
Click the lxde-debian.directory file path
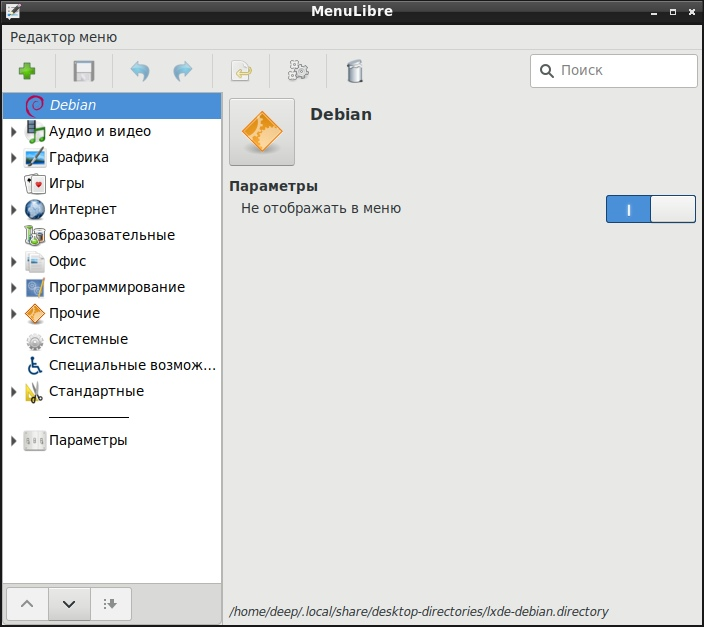click(418, 612)
